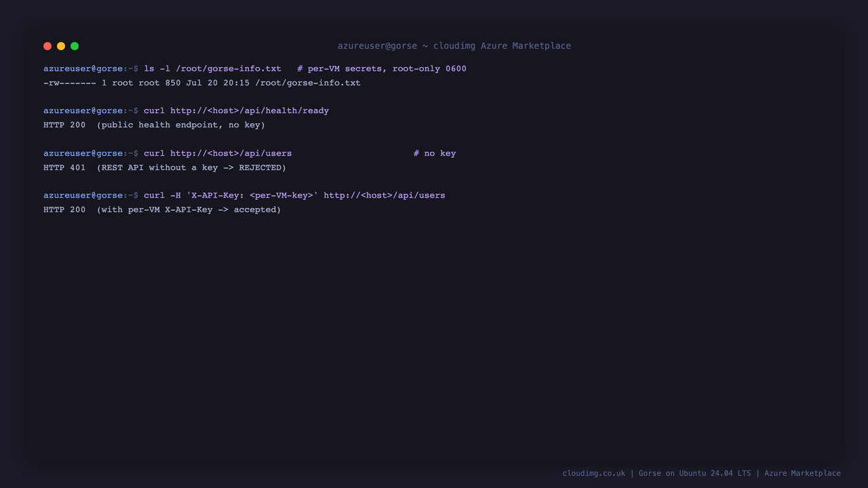
Task: Click the yellow minimize window dot
Action: (61, 46)
